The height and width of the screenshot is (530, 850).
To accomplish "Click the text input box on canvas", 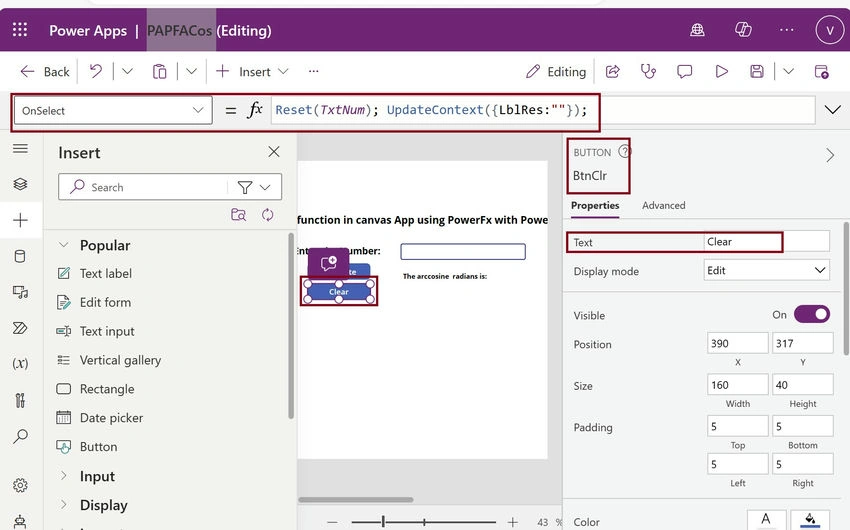I will click(463, 251).
